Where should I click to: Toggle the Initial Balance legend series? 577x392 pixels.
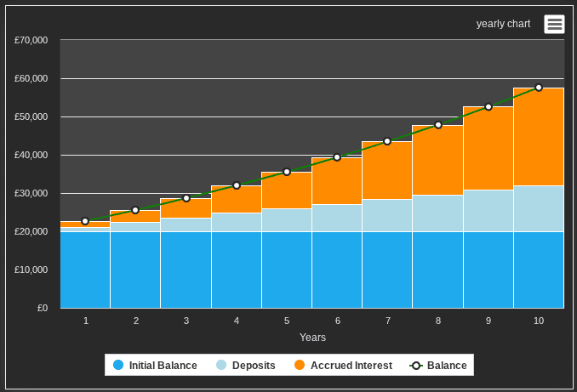point(155,365)
